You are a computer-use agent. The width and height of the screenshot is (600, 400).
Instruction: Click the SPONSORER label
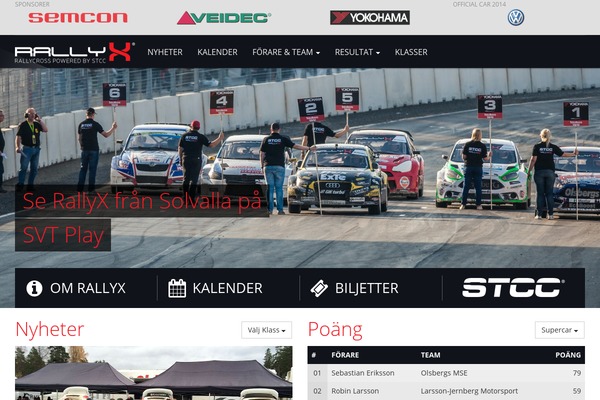(x=32, y=4)
